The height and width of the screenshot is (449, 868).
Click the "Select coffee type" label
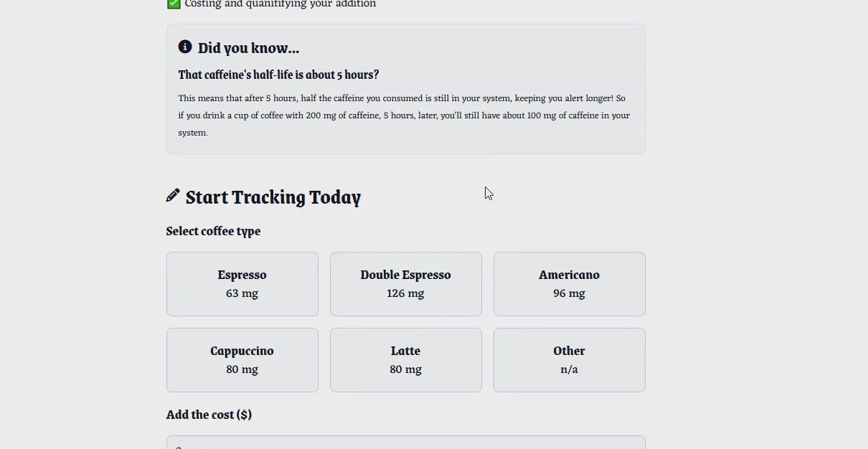(213, 231)
